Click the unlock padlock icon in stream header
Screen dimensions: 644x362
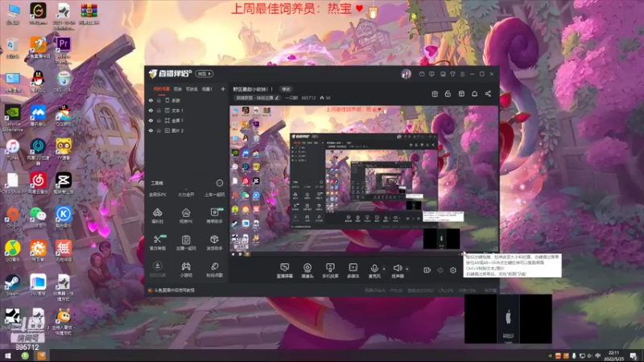click(x=448, y=94)
